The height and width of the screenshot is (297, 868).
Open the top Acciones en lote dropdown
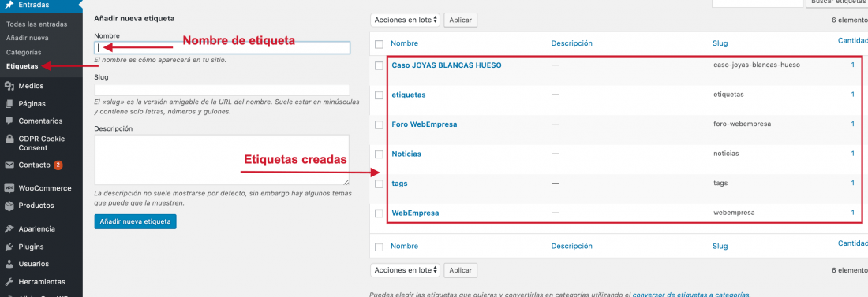point(406,20)
